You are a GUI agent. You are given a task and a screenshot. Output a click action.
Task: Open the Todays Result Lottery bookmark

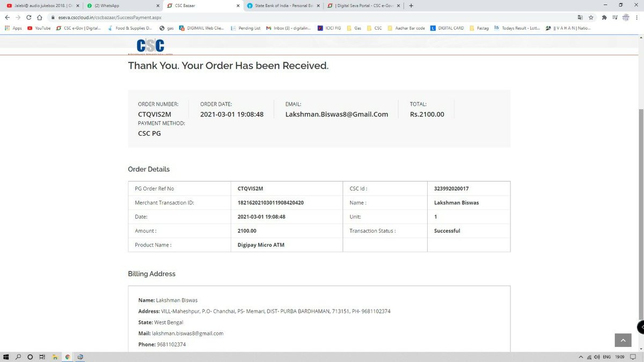click(517, 28)
